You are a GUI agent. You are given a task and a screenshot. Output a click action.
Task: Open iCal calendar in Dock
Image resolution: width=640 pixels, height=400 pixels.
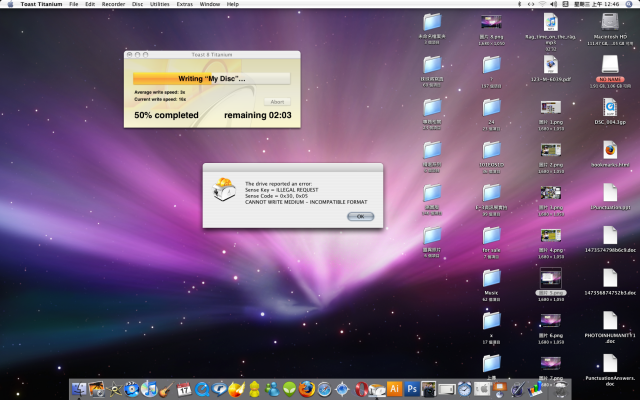184,389
